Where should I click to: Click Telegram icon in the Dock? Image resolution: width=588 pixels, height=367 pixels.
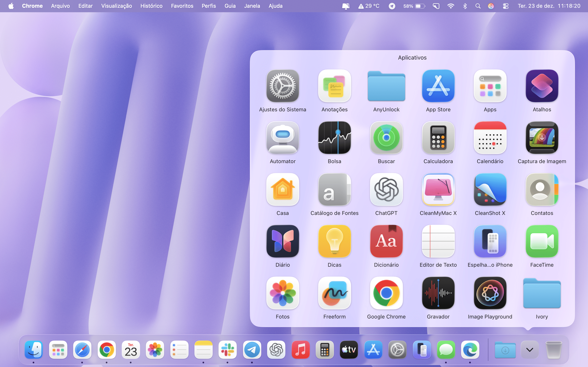(252, 350)
